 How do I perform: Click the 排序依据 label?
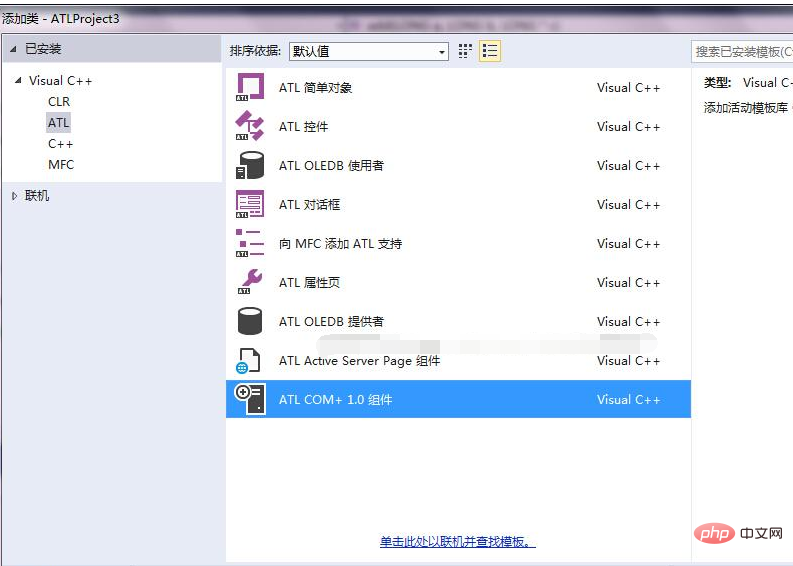coord(255,51)
